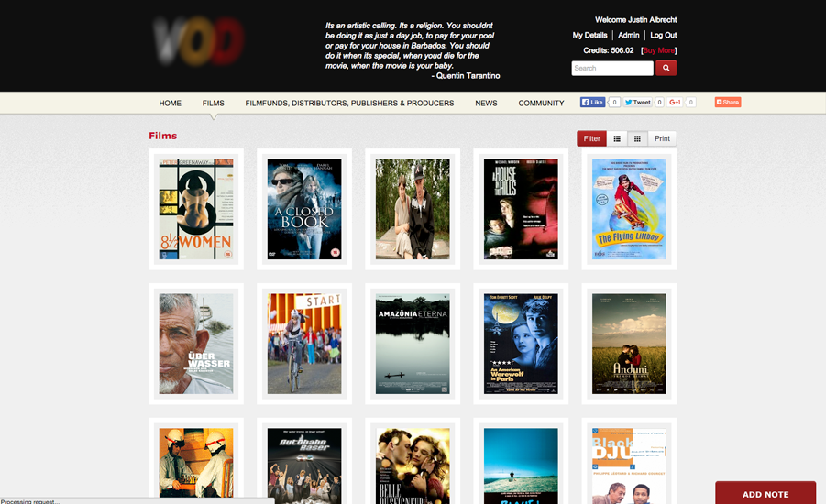
Task: Open Filmfunds, Distributors, Publishers & Producers menu
Action: tap(349, 104)
